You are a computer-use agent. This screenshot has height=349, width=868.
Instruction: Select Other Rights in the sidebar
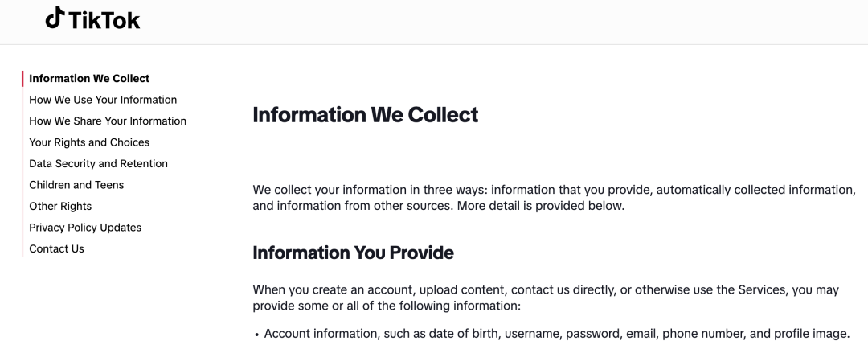tap(60, 207)
